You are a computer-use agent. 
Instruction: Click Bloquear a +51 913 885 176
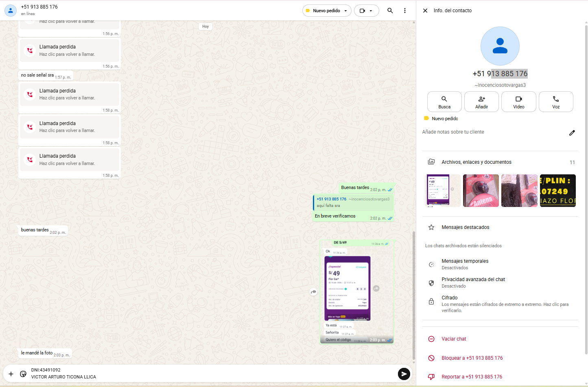point(472,358)
